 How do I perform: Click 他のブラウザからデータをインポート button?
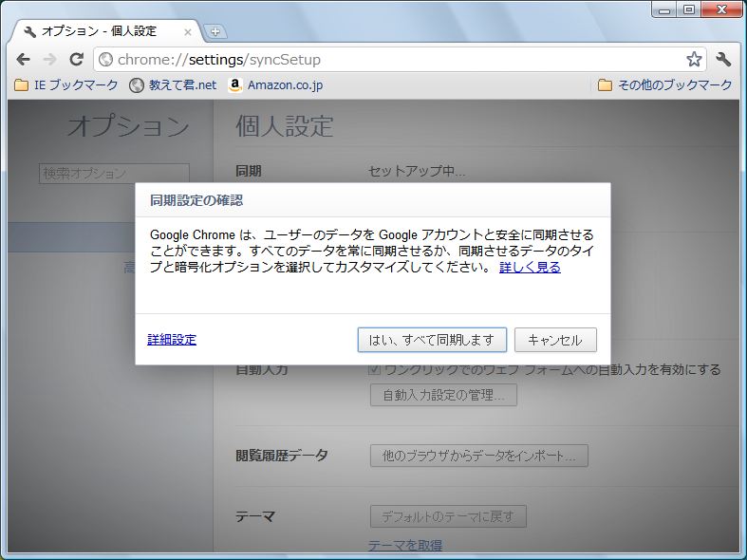[479, 456]
